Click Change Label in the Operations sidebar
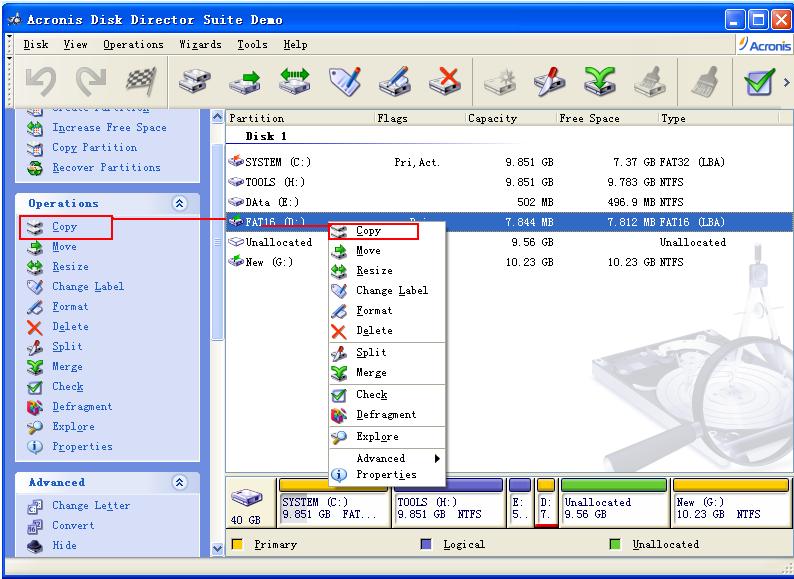794x579 pixels. tap(88, 287)
